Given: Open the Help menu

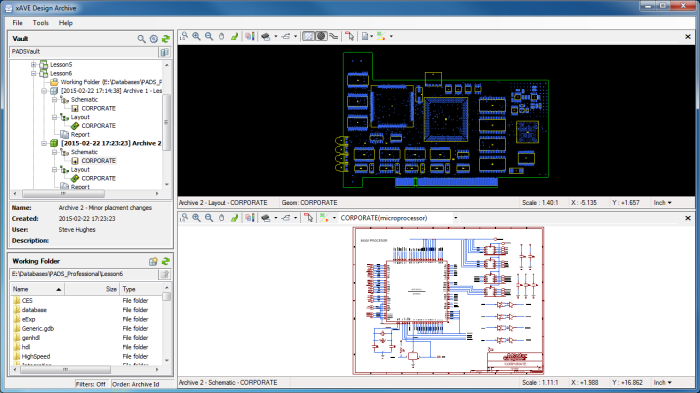Looking at the screenshot, I should click(66, 23).
